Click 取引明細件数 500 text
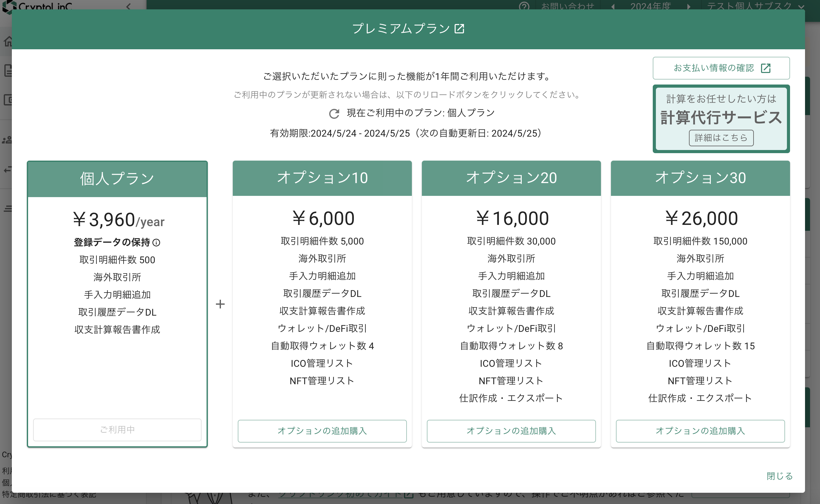 point(117,260)
